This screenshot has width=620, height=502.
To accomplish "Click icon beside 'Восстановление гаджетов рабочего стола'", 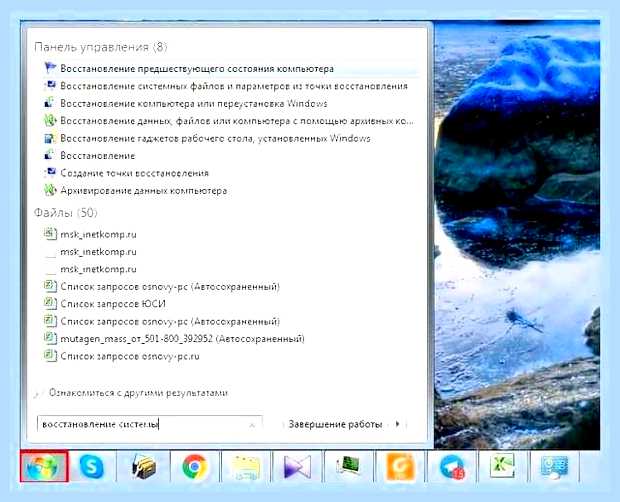I will [49, 138].
